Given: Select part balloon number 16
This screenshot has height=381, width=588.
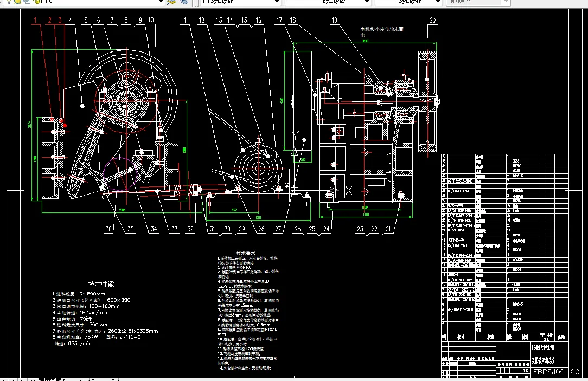Looking at the screenshot, I should coord(258,20).
